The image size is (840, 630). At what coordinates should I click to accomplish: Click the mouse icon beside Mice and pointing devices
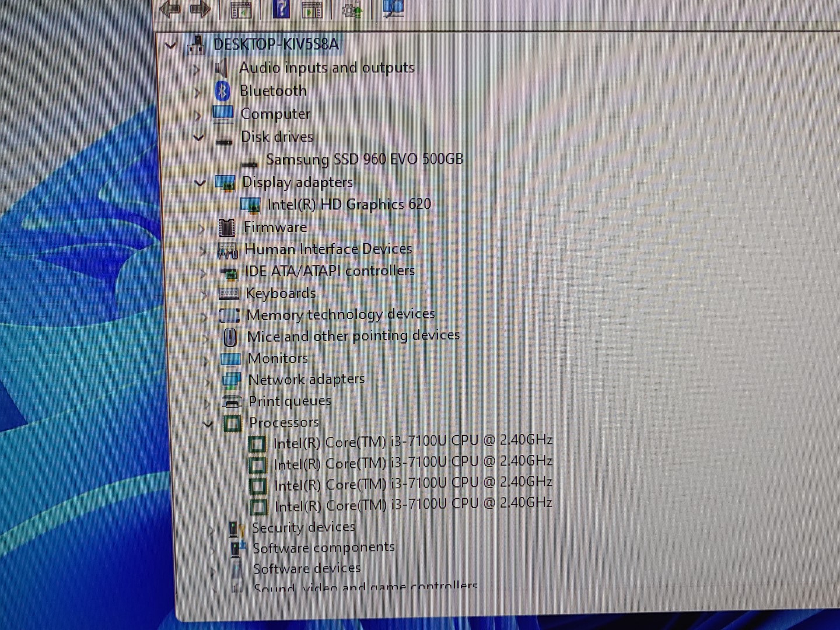click(230, 337)
